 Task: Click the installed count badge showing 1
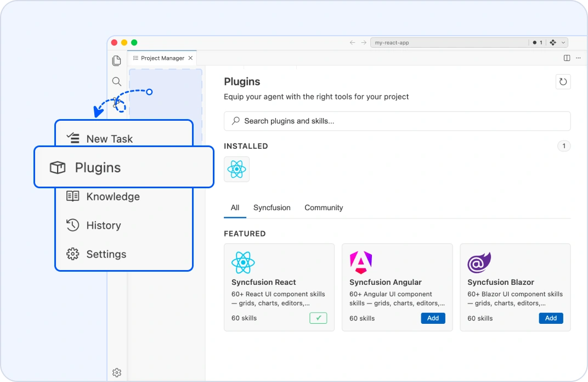564,146
